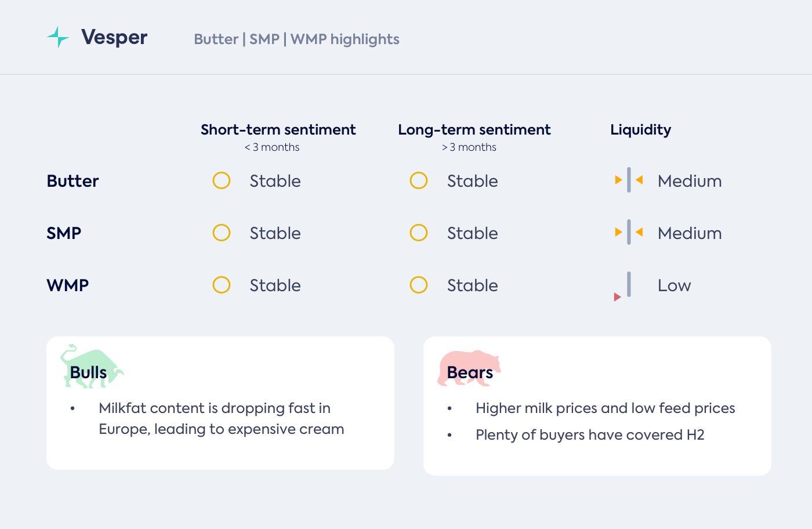Click the green bull icon
This screenshot has height=529, width=812.
91,367
